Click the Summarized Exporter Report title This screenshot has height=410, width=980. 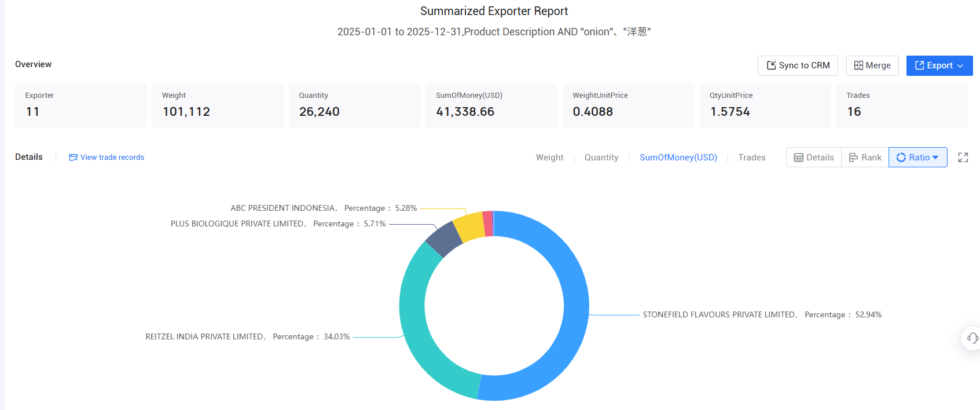(494, 11)
